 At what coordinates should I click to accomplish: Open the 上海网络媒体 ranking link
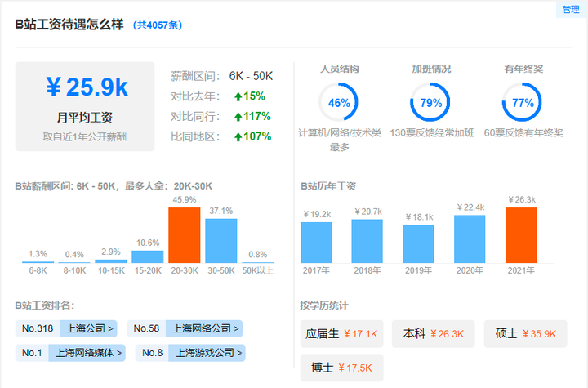[87, 353]
